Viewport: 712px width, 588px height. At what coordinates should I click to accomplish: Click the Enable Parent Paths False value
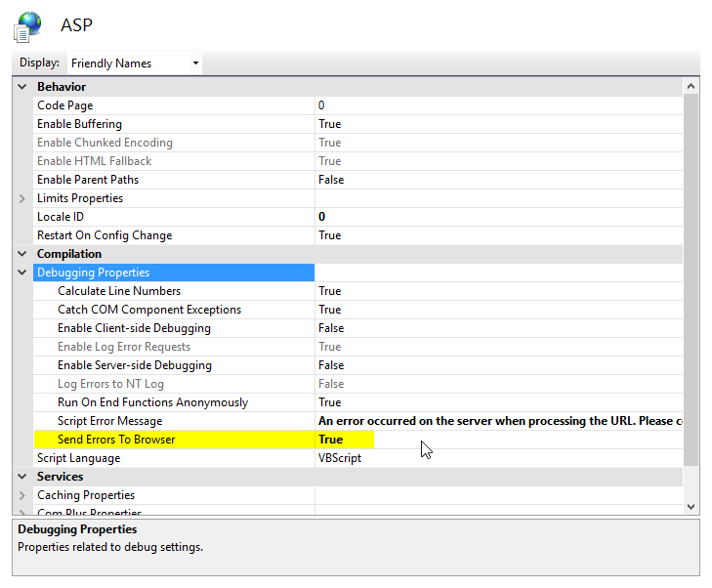point(331,180)
